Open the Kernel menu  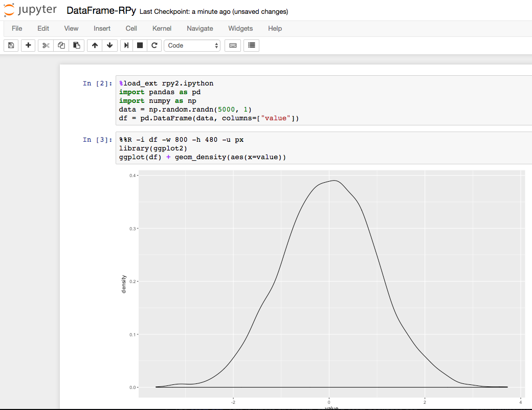point(162,29)
